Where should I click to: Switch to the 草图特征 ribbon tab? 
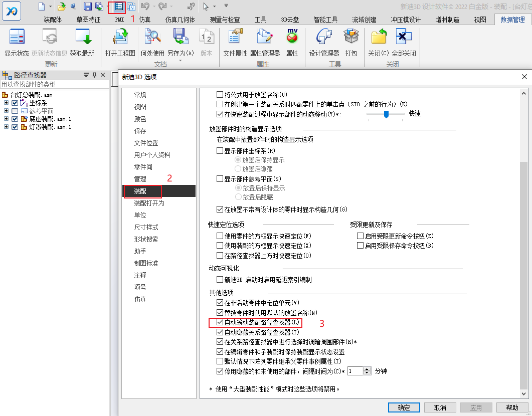(x=88, y=20)
